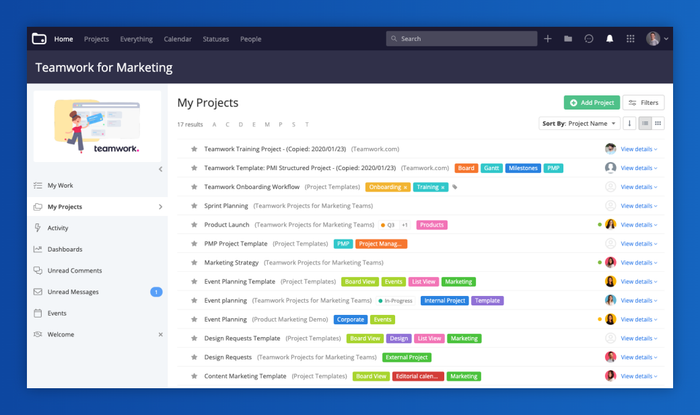
Task: Collapse the sidebar with the left chevron
Action: 160,169
